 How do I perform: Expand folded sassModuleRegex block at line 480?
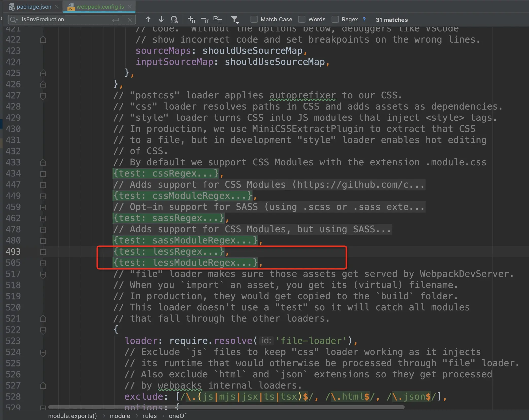(x=43, y=241)
